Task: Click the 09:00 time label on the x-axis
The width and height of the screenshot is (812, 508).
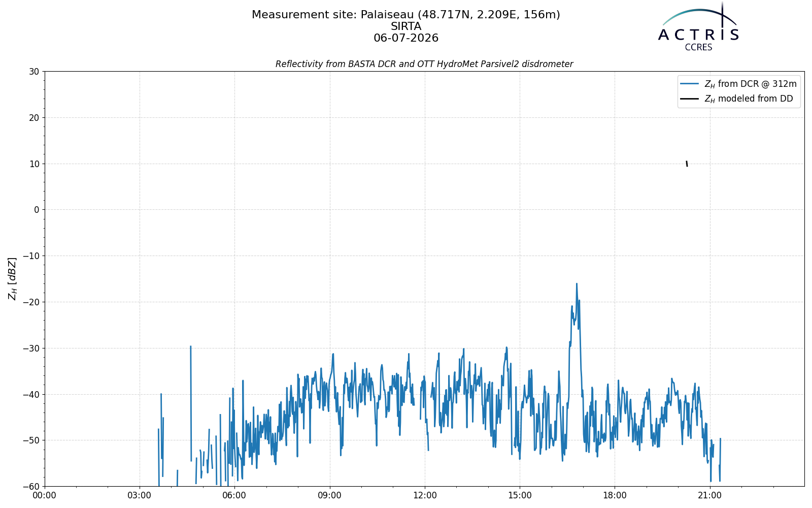Action: tap(330, 495)
